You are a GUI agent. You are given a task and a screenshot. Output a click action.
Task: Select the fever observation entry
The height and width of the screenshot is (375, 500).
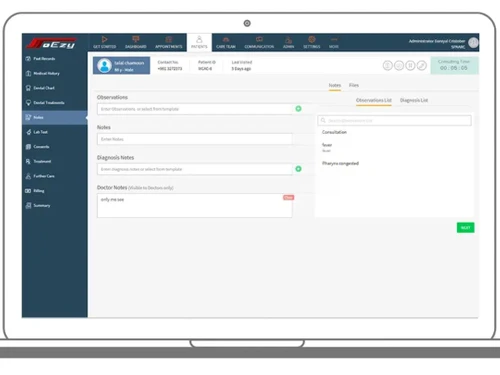click(x=327, y=147)
